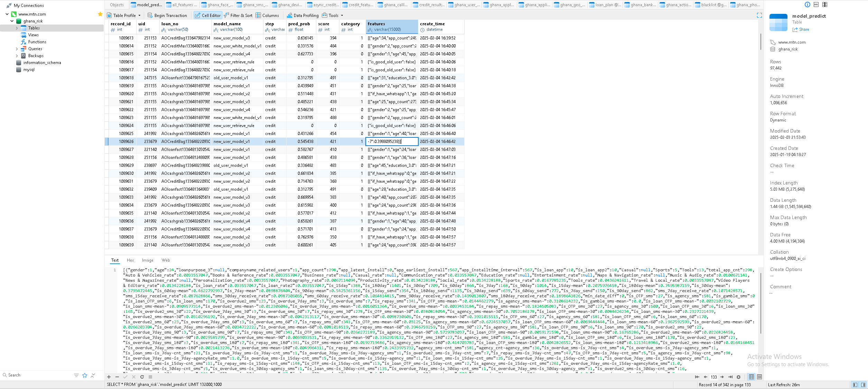This screenshot has width=868, height=389.
Task: Click favorite star next to www.mtn.com
Action: point(100,14)
